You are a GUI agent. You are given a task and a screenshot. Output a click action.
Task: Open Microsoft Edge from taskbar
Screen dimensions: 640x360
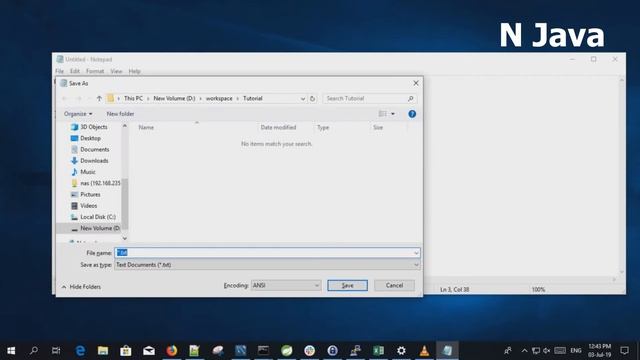[x=80, y=351]
